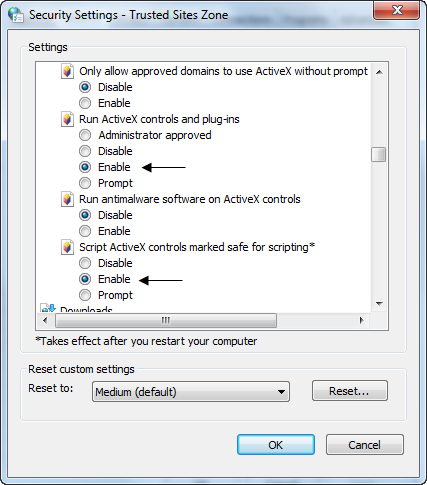
Task: Click the vertical scrollbar thumb
Action: click(x=379, y=155)
